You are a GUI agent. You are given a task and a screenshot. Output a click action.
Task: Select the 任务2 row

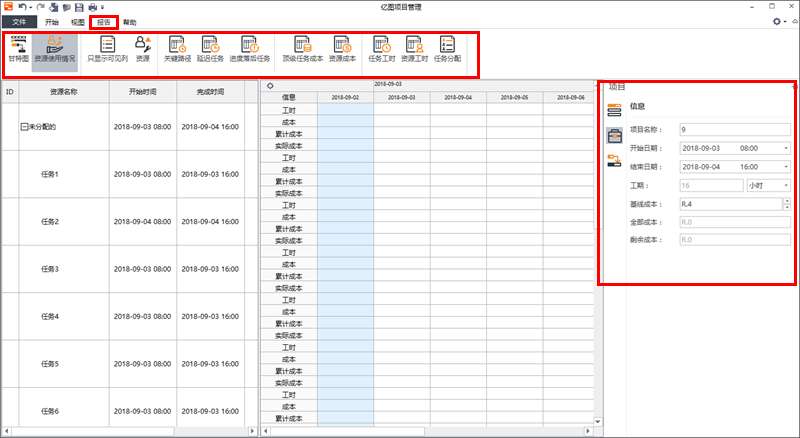click(x=130, y=222)
